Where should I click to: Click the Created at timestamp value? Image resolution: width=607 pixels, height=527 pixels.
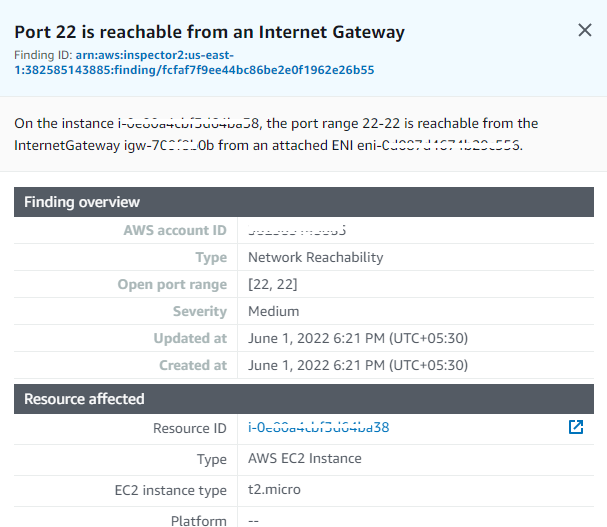pos(358,366)
